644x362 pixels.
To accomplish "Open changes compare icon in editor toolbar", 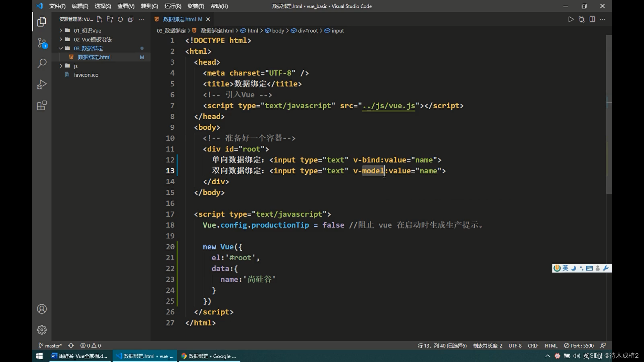I will 582,19.
